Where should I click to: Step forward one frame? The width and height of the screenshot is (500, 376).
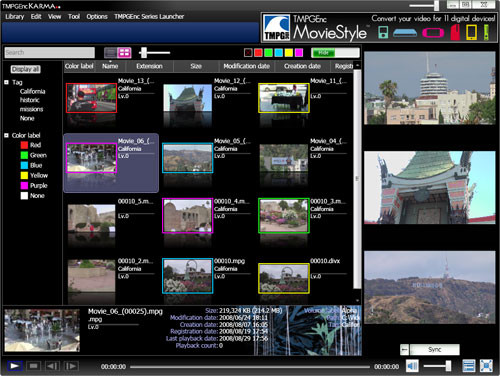pyautogui.click(x=71, y=366)
